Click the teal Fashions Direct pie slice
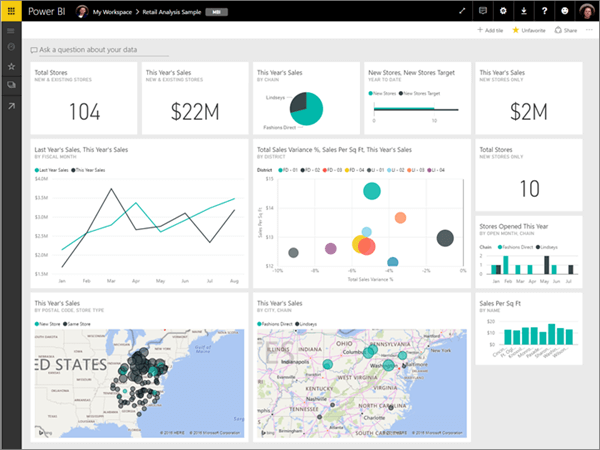This screenshot has height=450, width=600. click(x=312, y=111)
